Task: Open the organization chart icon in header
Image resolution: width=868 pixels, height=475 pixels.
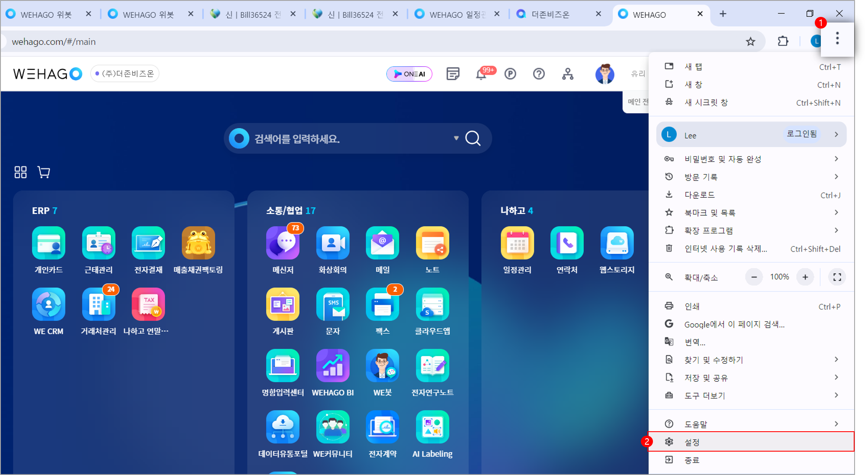Action: coord(567,74)
